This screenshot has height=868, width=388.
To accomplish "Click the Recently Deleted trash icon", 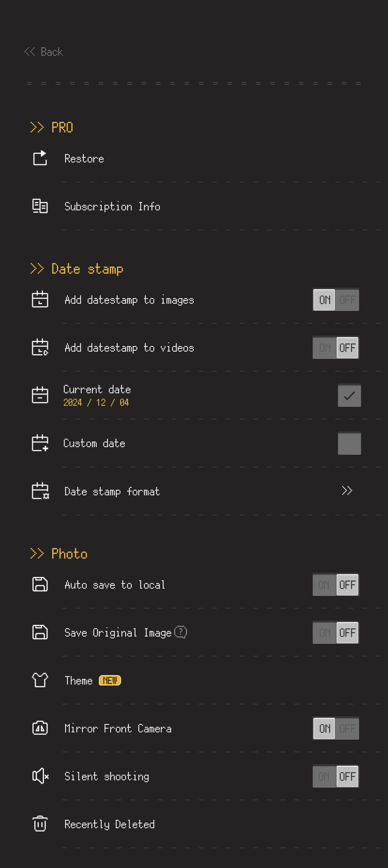I will [x=40, y=824].
